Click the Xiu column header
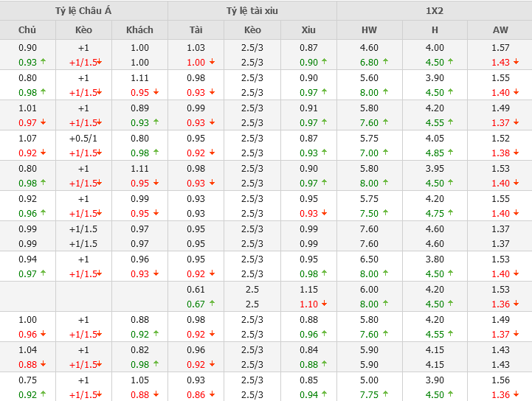The image size is (532, 401). point(308,29)
